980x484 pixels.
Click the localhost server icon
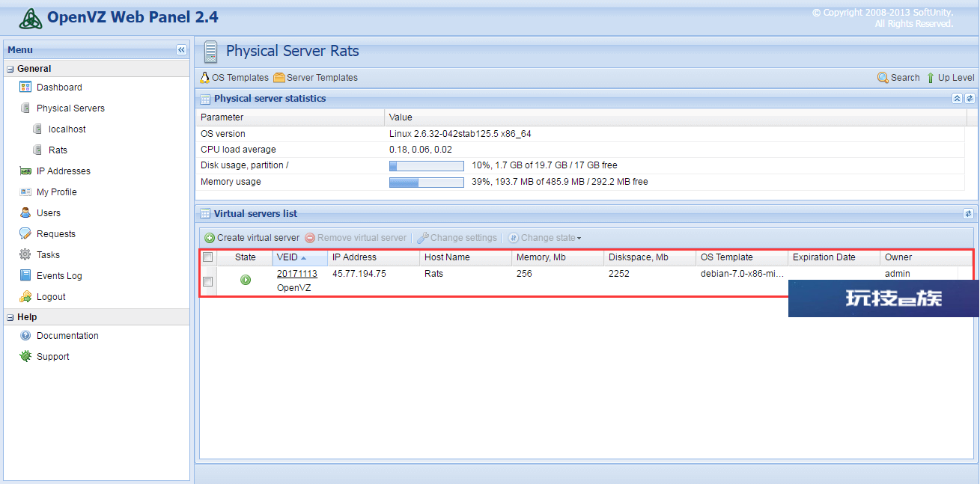pyautogui.click(x=37, y=129)
